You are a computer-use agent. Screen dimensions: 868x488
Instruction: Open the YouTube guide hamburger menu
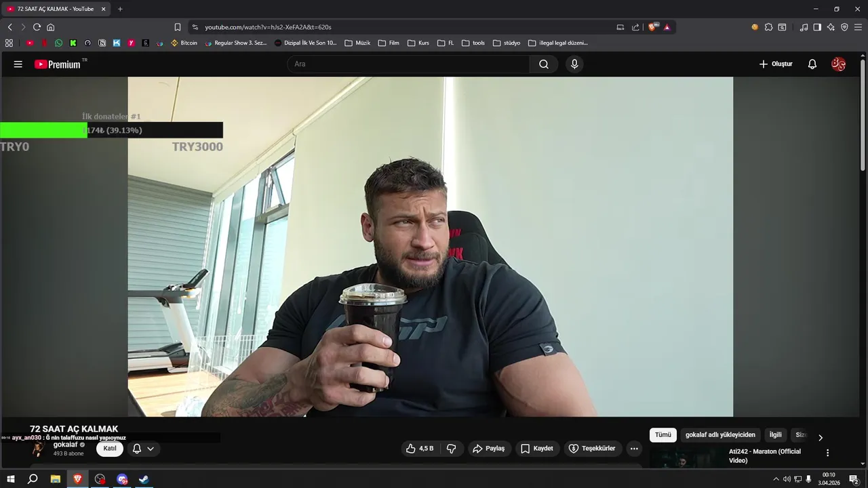click(x=18, y=64)
